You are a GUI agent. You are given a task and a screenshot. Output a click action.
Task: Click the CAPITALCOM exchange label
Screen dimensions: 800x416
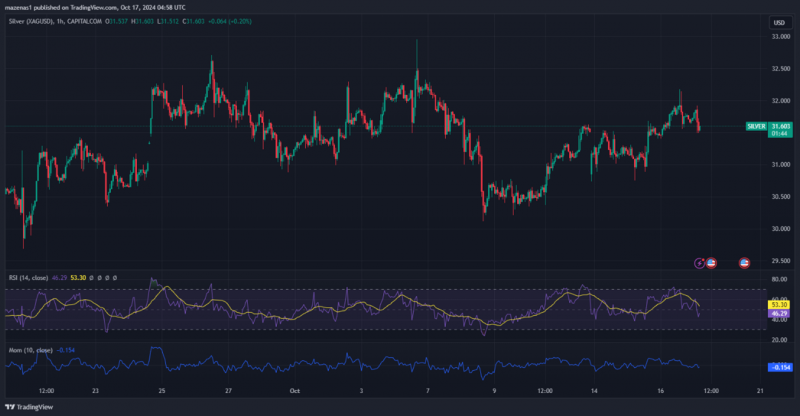tap(84, 21)
